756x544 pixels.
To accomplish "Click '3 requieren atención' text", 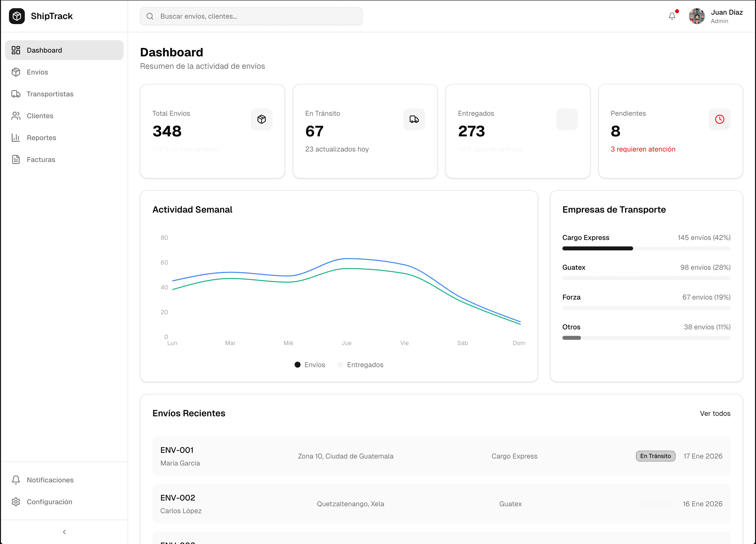I will tap(643, 149).
